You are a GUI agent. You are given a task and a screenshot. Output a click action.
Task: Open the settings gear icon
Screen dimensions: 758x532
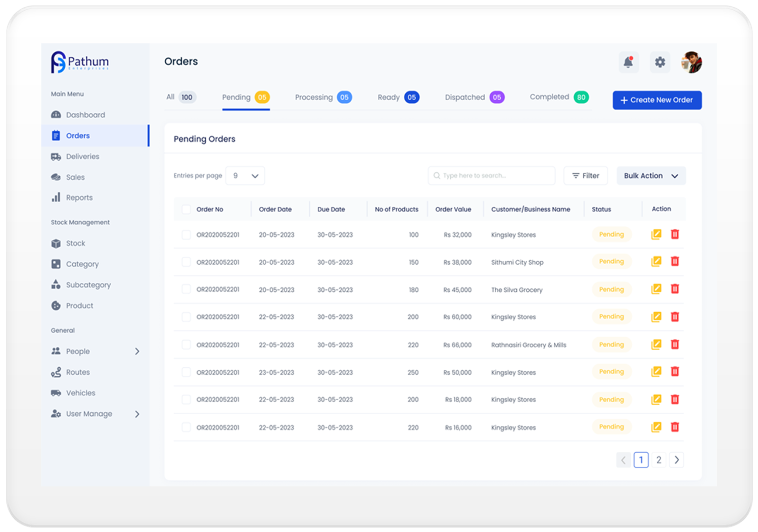coord(660,62)
